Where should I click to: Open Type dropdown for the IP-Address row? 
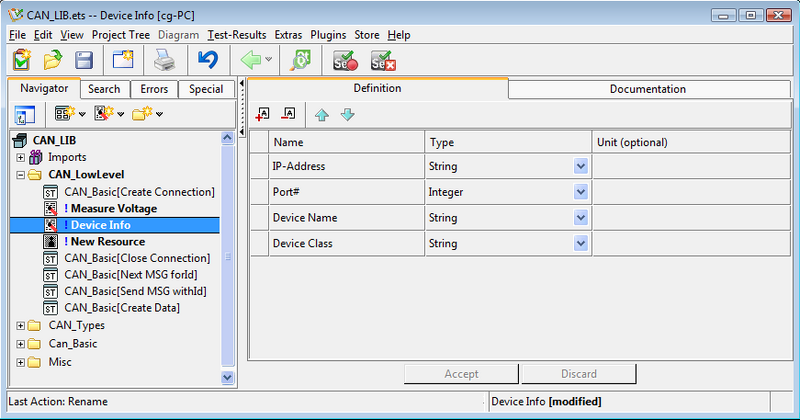coord(581,166)
